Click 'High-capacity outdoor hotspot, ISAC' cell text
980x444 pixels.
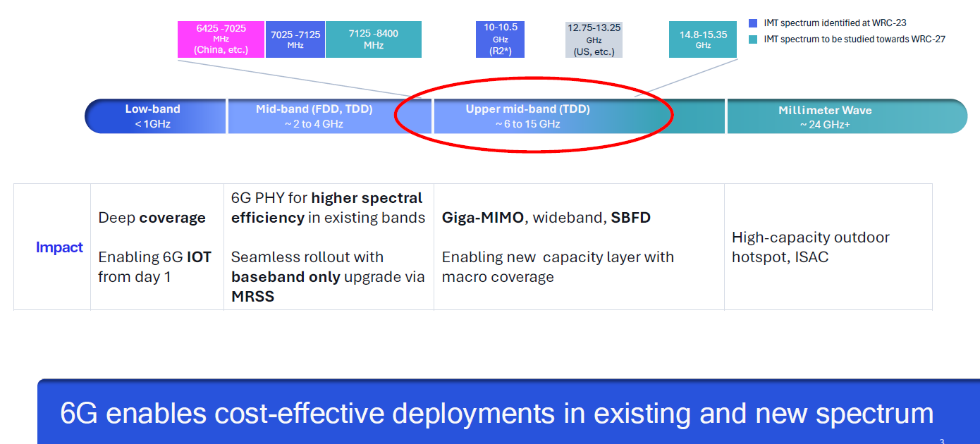pos(811,247)
